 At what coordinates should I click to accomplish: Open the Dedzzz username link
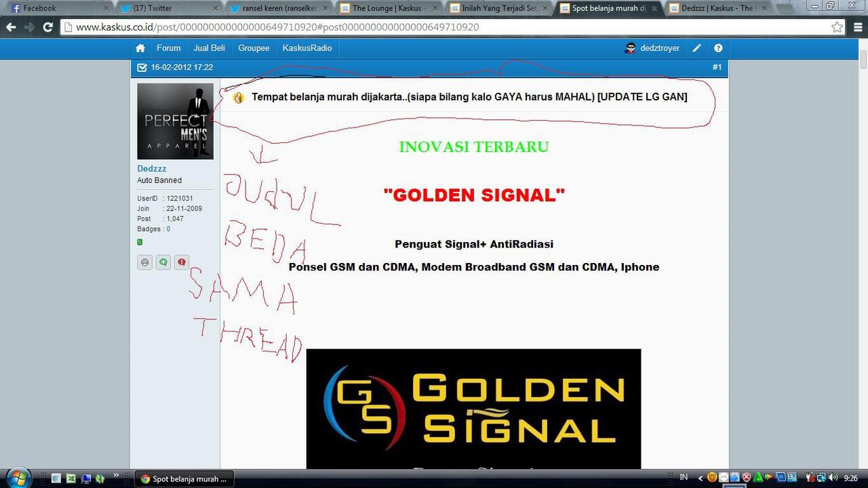152,168
